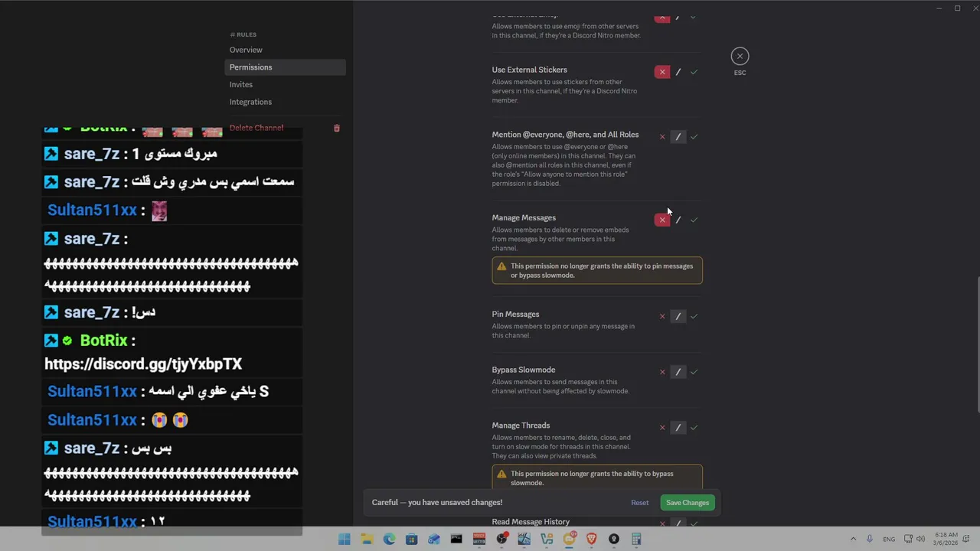Select the Permissions sidebar item
The height and width of the screenshot is (551, 980).
click(285, 67)
